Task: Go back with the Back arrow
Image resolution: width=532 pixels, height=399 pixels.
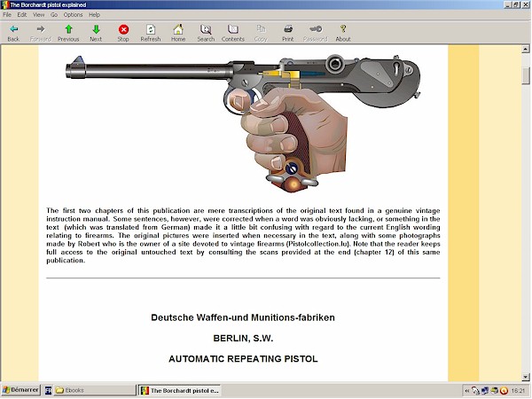Action: 13,33
